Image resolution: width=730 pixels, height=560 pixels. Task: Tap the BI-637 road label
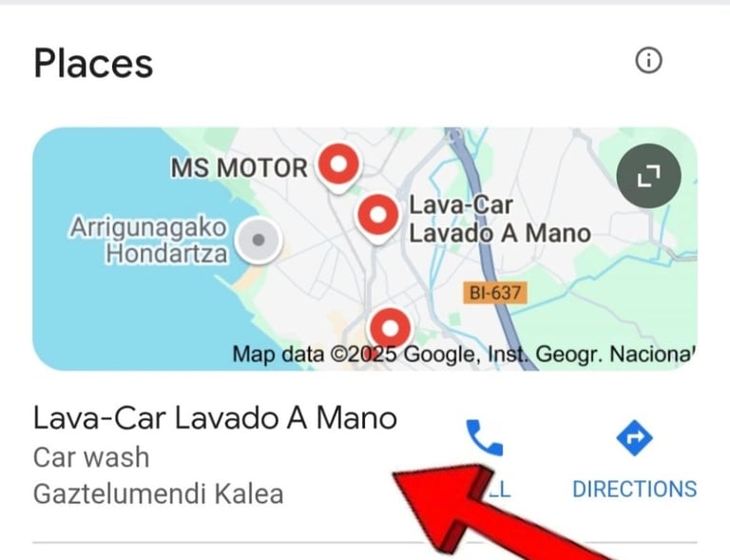pyautogui.click(x=495, y=293)
